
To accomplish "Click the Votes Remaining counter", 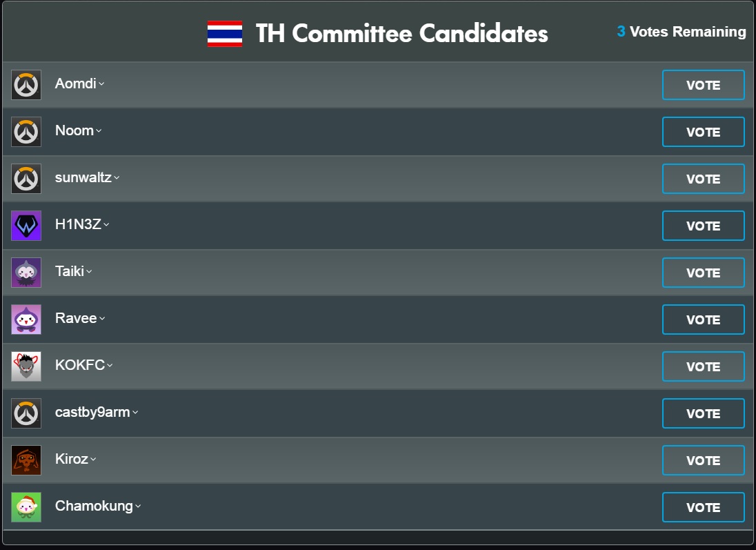I will pos(682,32).
